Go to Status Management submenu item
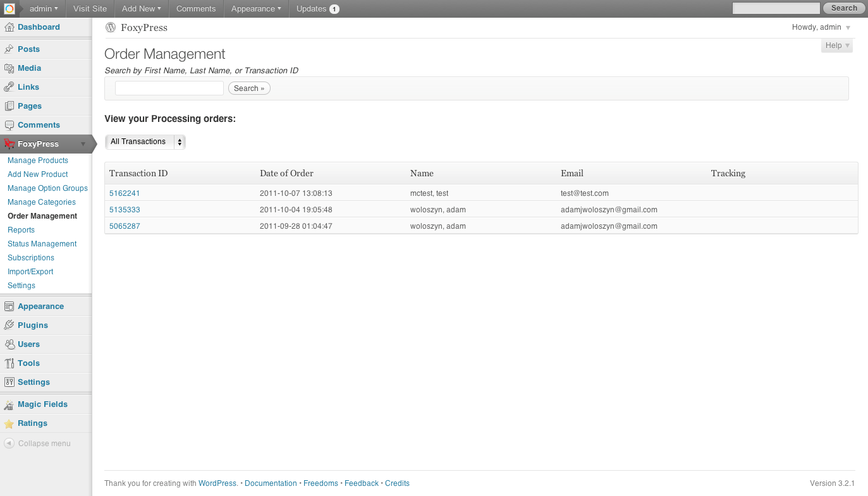The width and height of the screenshot is (868, 496). coord(42,244)
